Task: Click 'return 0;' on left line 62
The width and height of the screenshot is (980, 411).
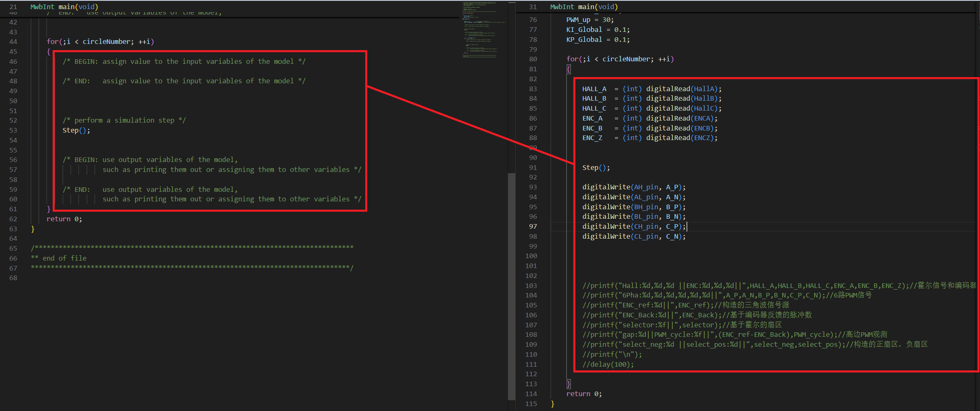Action: [64, 219]
